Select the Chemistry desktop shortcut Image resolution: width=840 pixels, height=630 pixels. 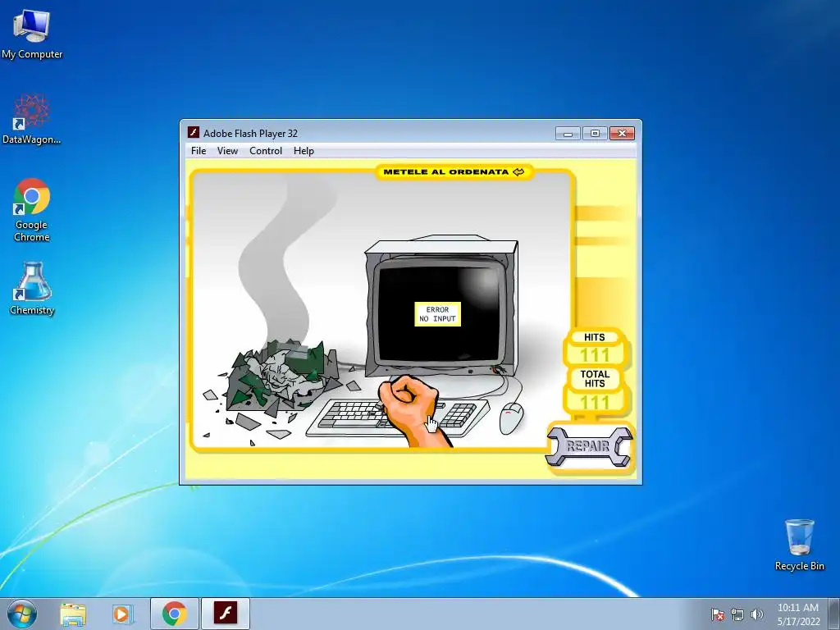point(32,288)
